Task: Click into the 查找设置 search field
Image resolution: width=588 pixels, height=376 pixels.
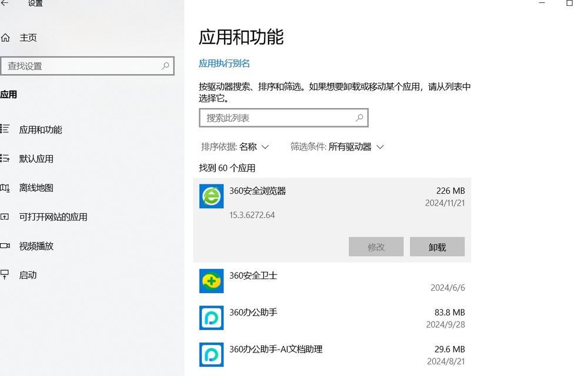Action: pos(87,66)
